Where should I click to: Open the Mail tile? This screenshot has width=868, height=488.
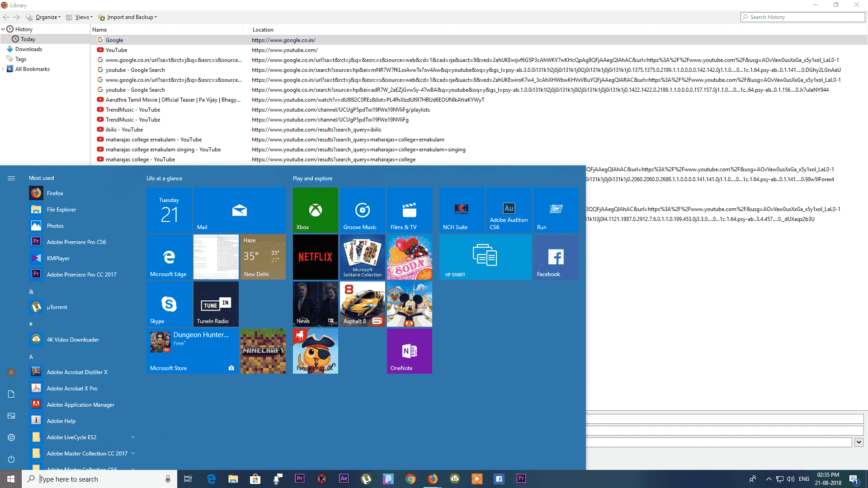(239, 210)
